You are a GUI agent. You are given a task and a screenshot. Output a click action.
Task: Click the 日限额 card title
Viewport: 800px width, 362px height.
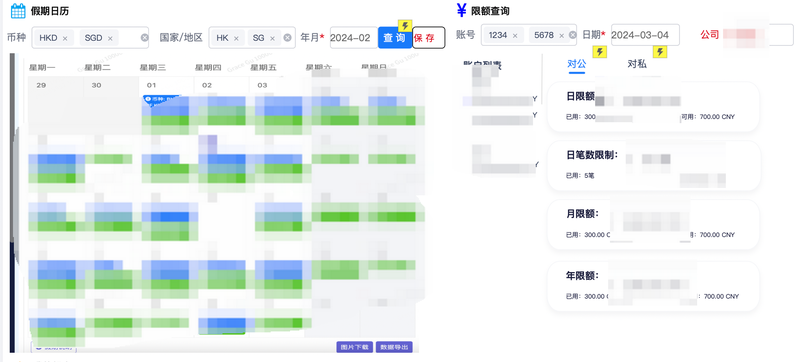(x=580, y=96)
